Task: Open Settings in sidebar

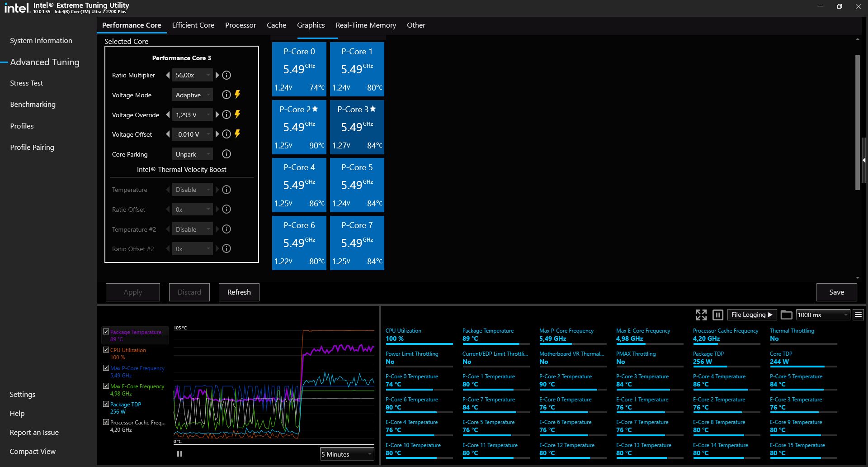Action: click(23, 395)
